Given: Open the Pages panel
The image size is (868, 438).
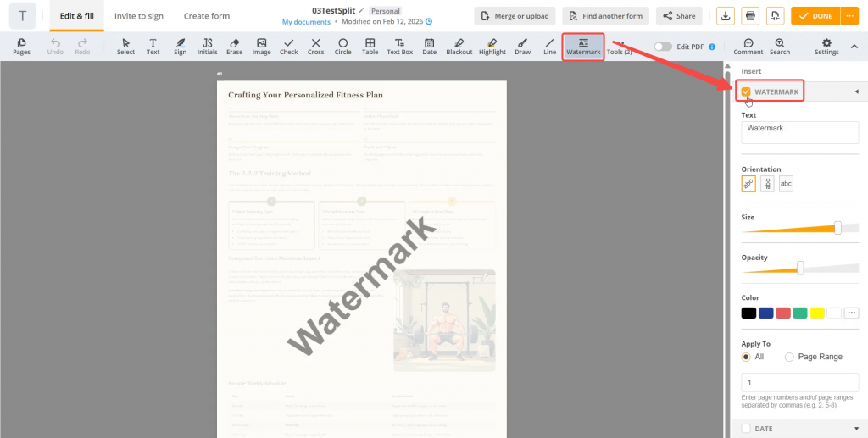Looking at the screenshot, I should click(x=21, y=47).
